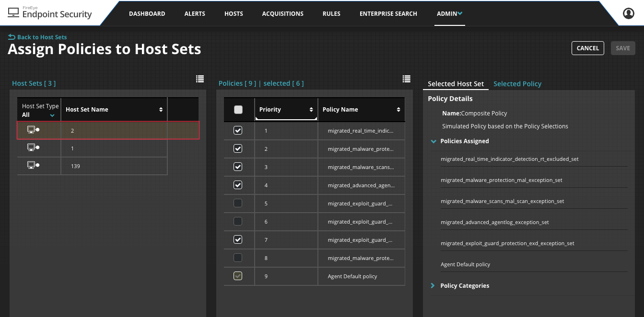Open the ALERTS navigation item

[195, 13]
